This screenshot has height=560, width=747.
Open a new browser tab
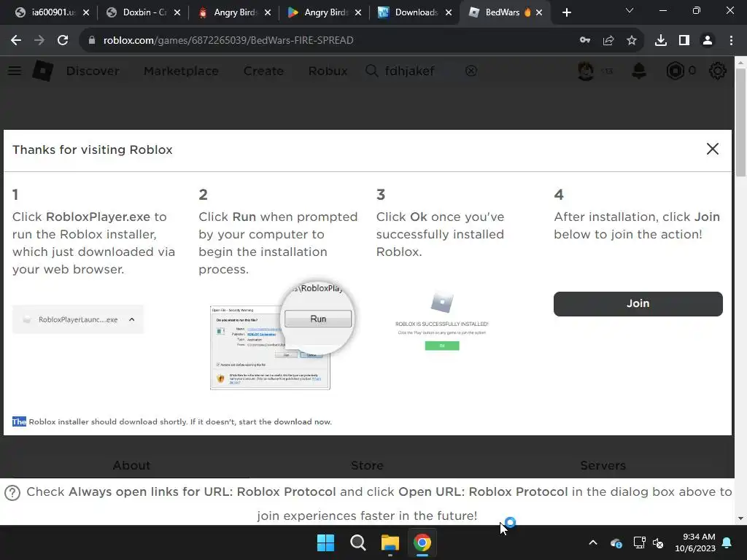[566, 12]
